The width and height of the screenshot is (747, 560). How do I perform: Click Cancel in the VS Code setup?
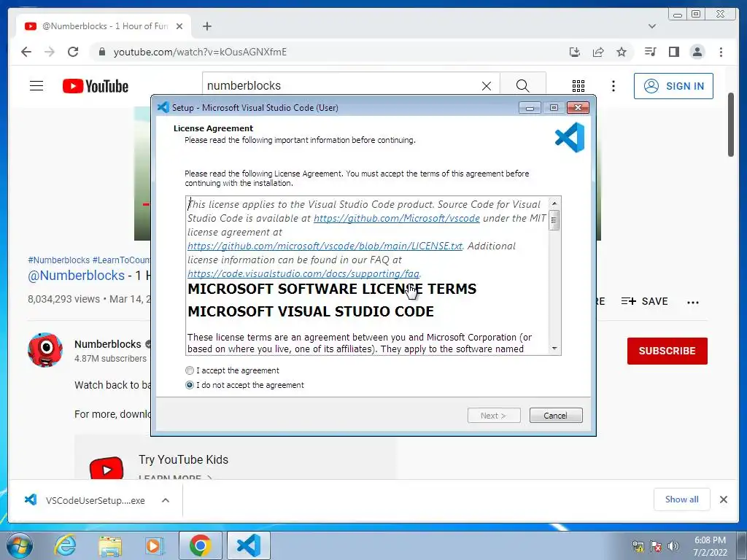(x=555, y=415)
